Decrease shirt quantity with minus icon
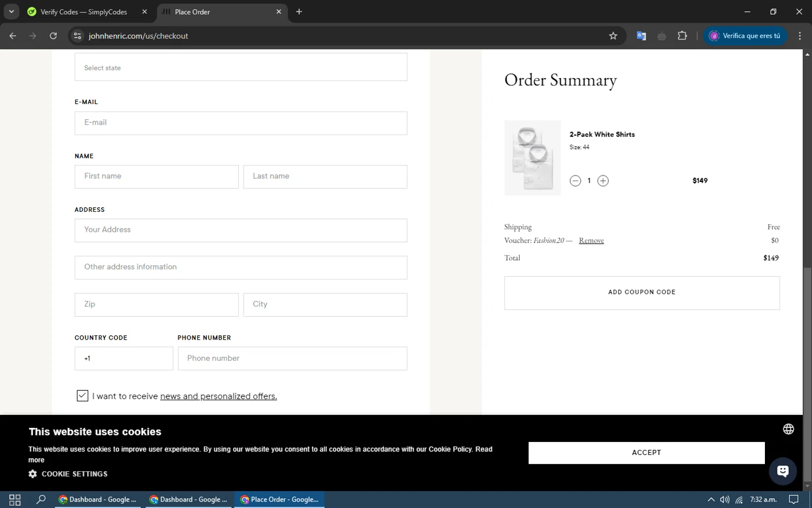Screen dimensions: 812x508 [575, 181]
